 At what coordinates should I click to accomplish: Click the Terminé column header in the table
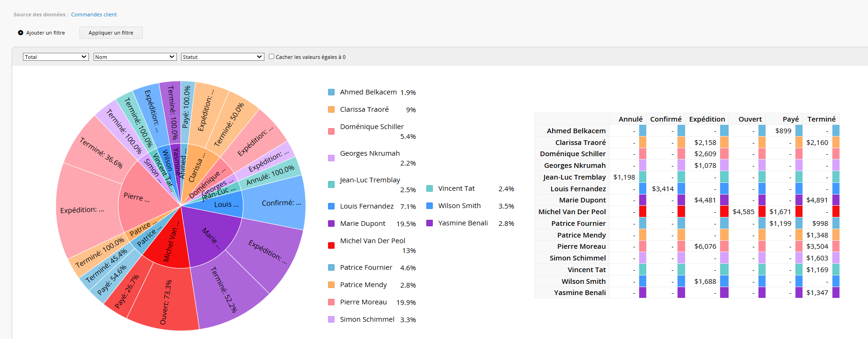click(821, 119)
